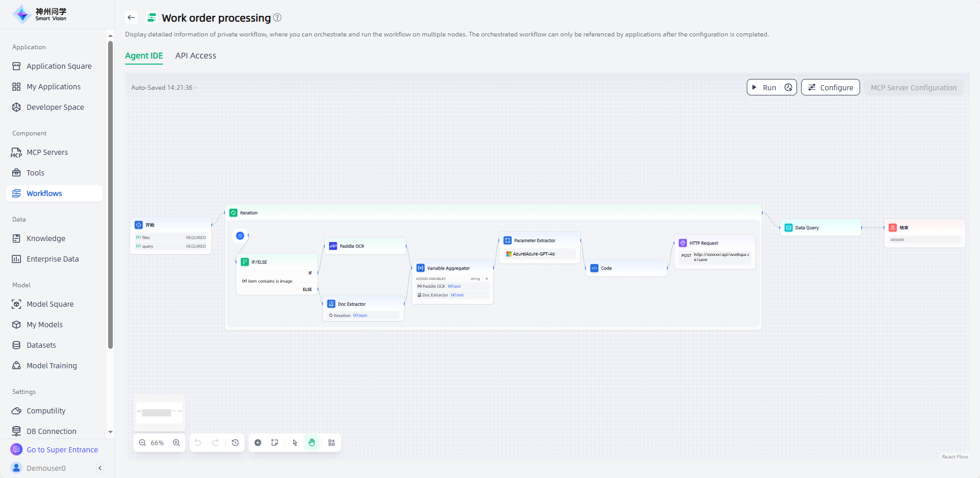Zoom out the workflow canvas
Image resolution: width=980 pixels, height=478 pixels.
click(142, 443)
